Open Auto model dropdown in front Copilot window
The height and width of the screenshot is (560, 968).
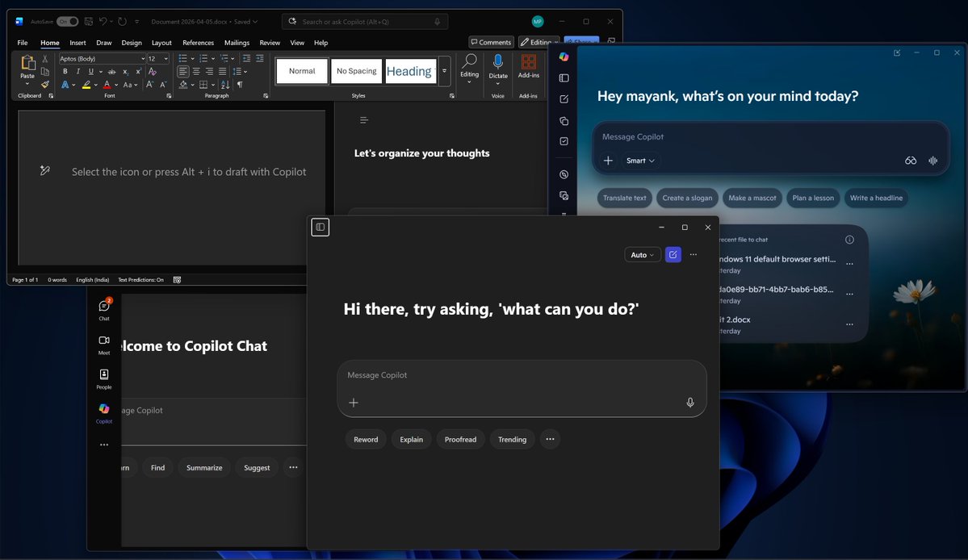[642, 255]
